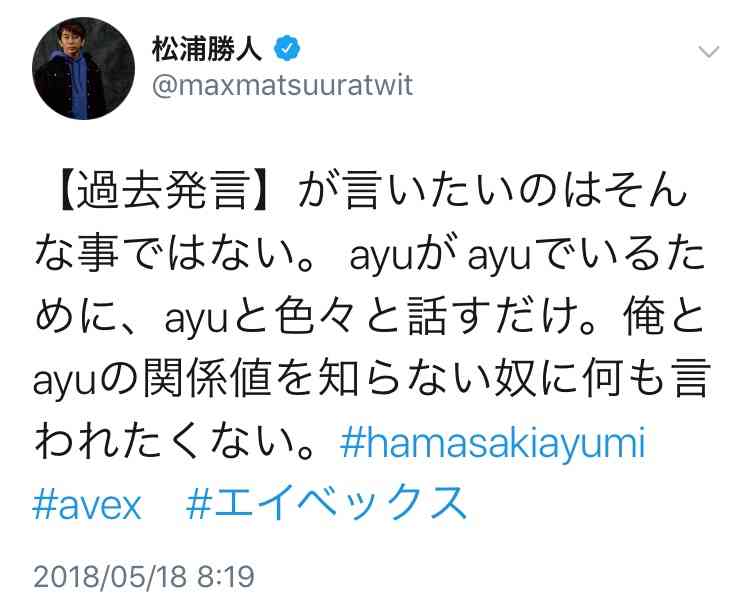Image resolution: width=750 pixels, height=609 pixels.
Task: Click the @ symbol in the handle
Action: point(165,87)
